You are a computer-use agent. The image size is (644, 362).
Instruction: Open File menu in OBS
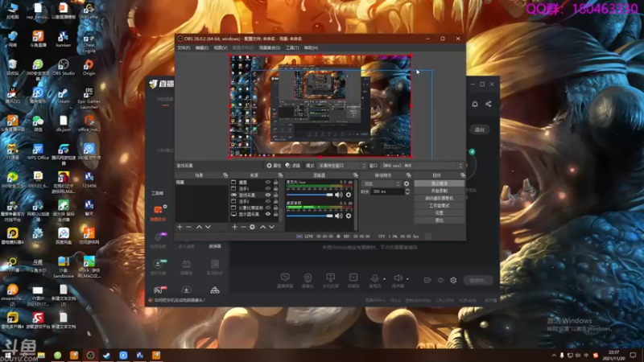(184, 48)
